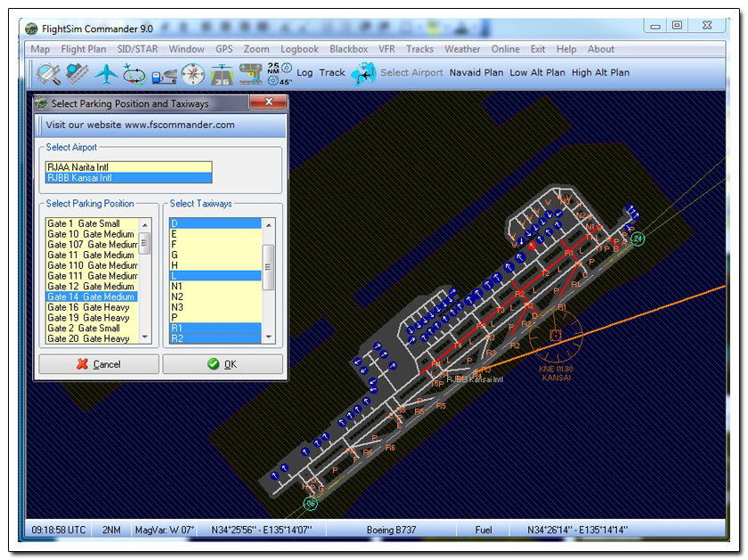Open the Flight Plan menu

(x=84, y=49)
